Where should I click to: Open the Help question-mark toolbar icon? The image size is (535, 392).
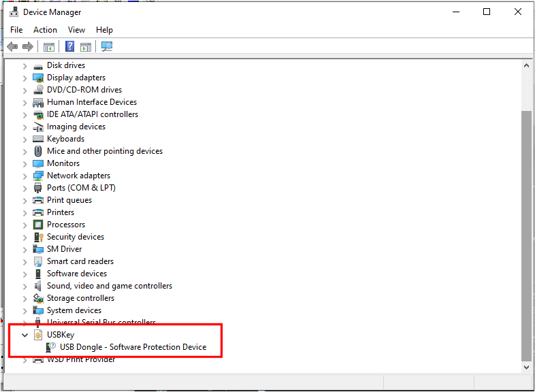pos(69,46)
